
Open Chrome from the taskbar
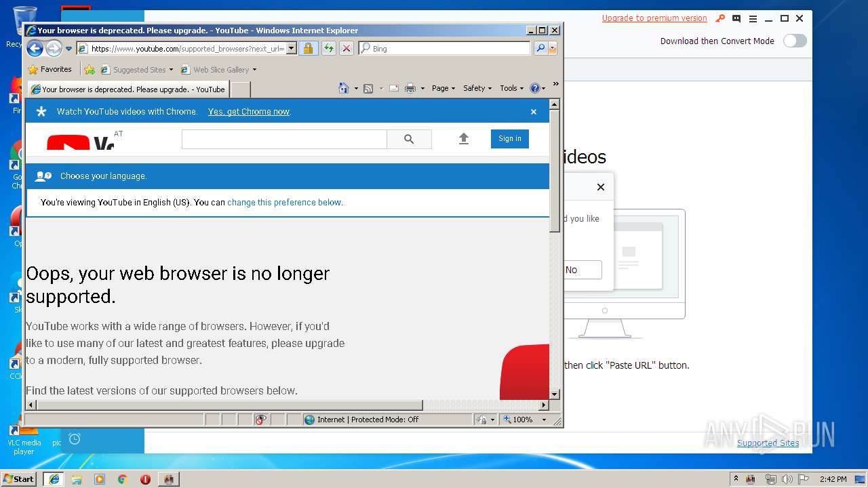point(122,479)
